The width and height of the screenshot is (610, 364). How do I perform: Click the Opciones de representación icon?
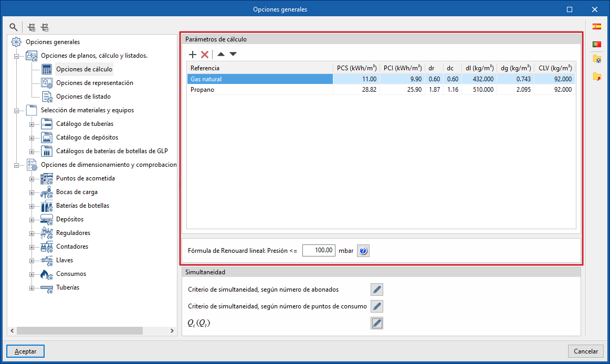tap(47, 83)
